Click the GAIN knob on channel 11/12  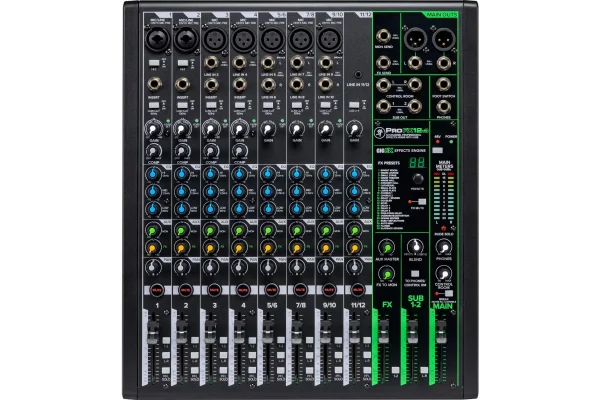click(x=354, y=129)
